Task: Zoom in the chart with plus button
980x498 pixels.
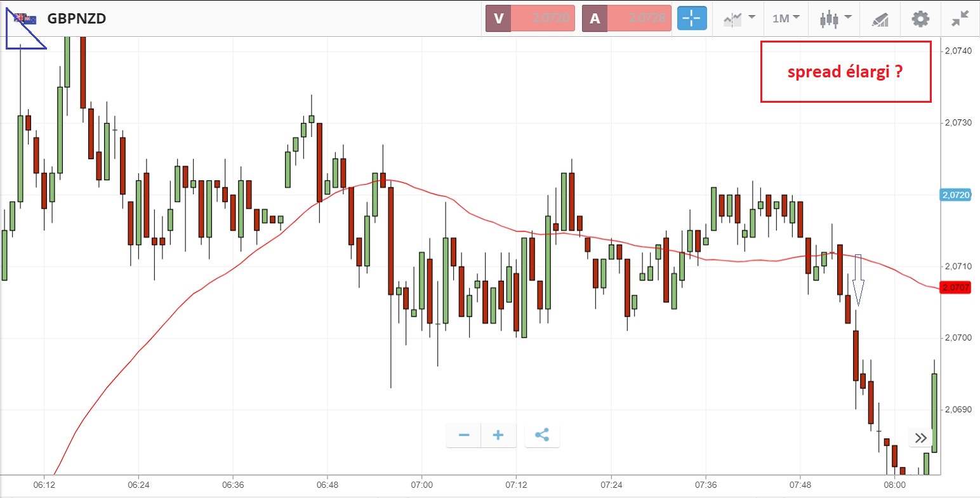Action: [x=498, y=435]
